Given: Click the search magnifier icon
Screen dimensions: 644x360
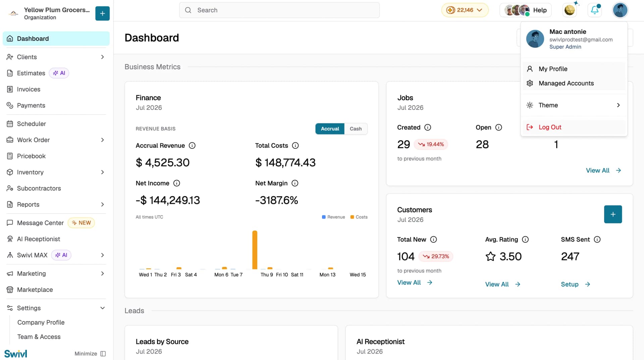Looking at the screenshot, I should (x=188, y=10).
